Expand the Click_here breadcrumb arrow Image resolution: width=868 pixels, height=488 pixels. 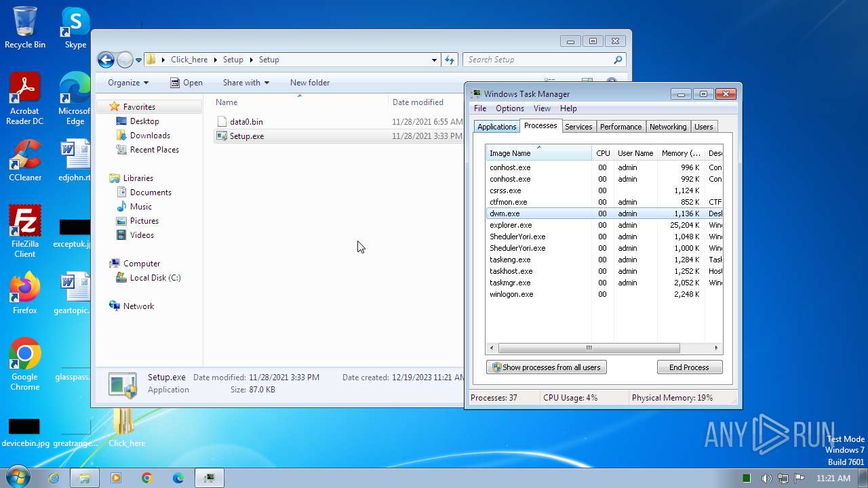click(216, 60)
